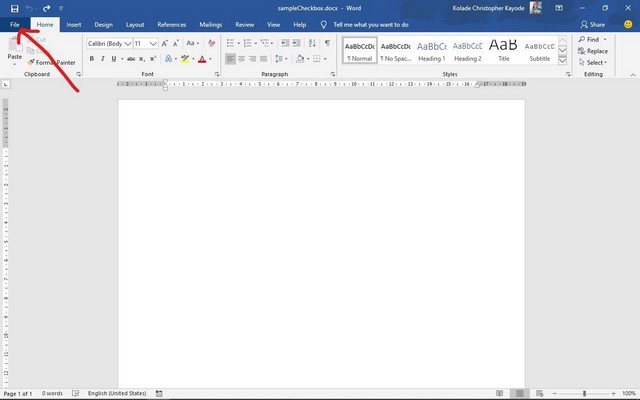Expand the Styles gallery more arrow
640x400 pixels.
(x=563, y=59)
